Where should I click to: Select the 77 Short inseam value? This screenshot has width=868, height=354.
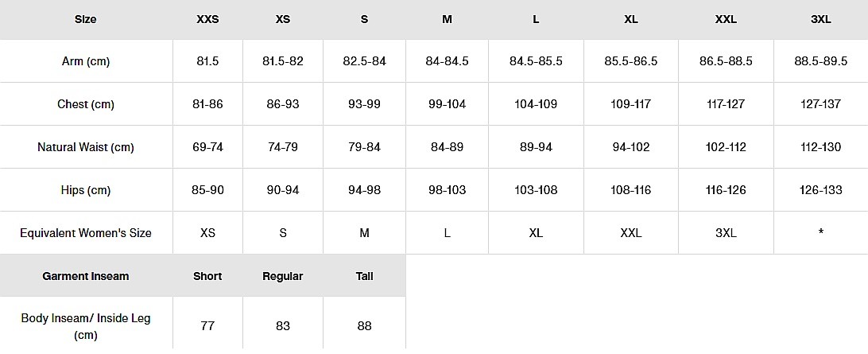point(207,326)
